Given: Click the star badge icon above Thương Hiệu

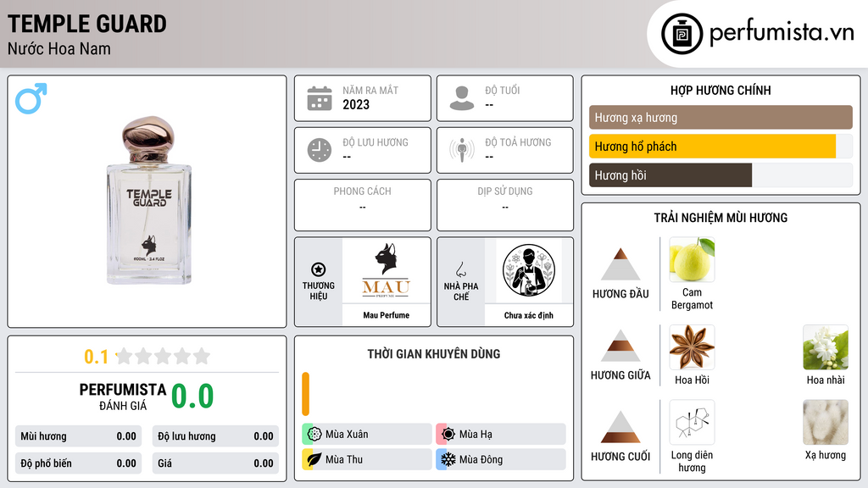Looking at the screenshot, I should [319, 269].
